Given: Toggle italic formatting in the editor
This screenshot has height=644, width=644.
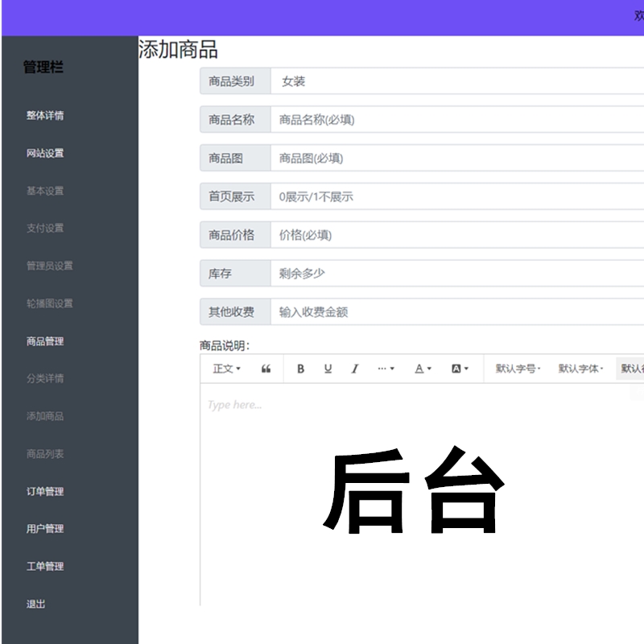Looking at the screenshot, I should 354,369.
